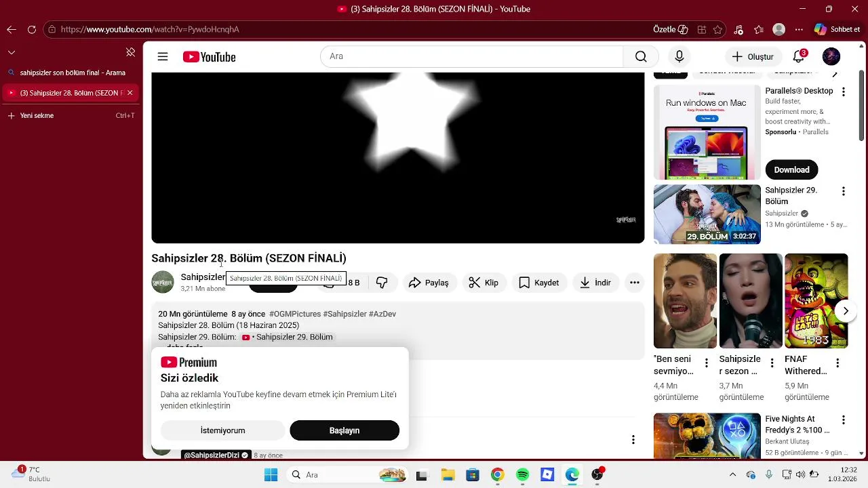The width and height of the screenshot is (868, 488).
Task: Open a new tab (Yeni sekme)
Action: [x=71, y=115]
